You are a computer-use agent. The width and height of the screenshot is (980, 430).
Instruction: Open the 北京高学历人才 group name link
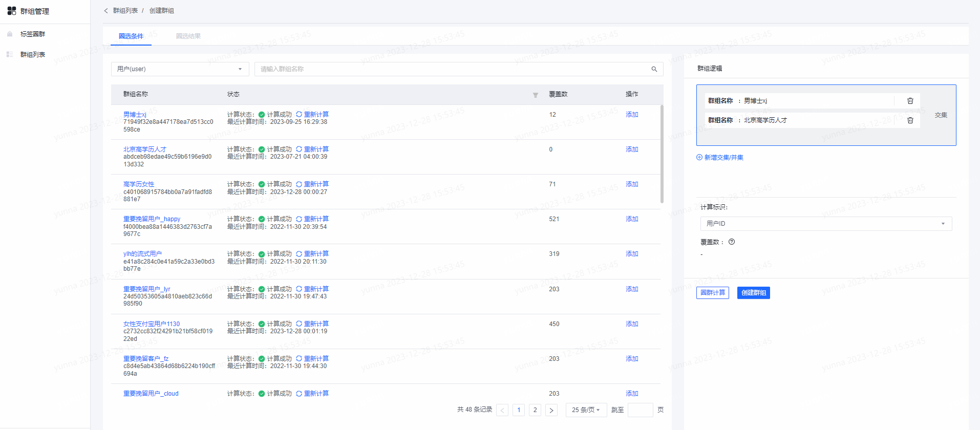pos(145,149)
